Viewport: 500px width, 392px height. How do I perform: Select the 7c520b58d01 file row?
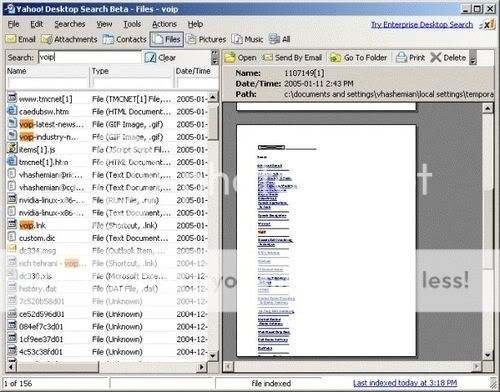[x=107, y=301]
